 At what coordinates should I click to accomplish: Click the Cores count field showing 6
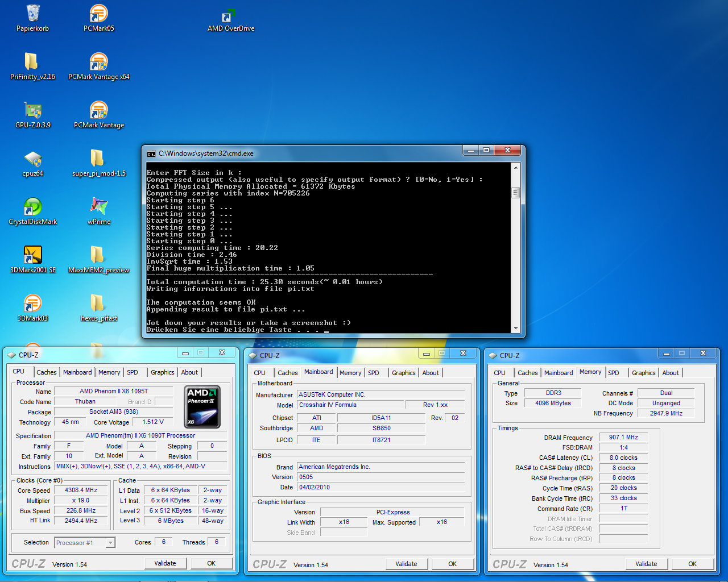point(164,542)
